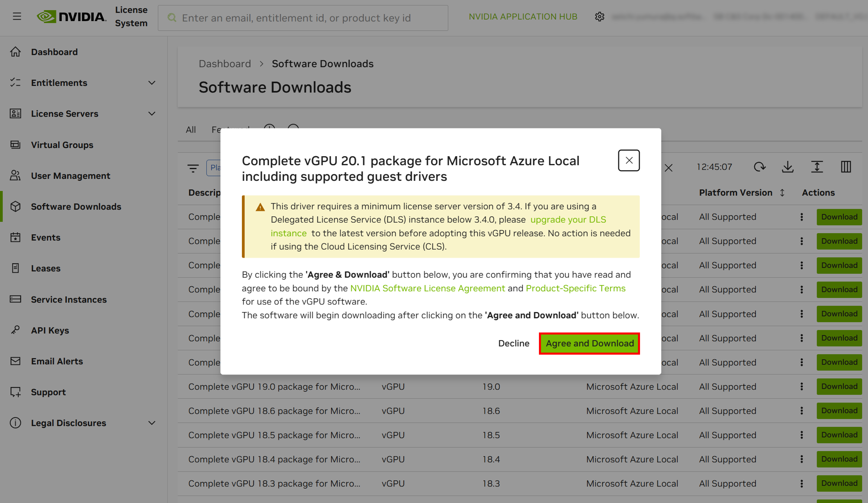Click the 'Software Downloads' page heading
This screenshot has height=503, width=868.
[275, 87]
